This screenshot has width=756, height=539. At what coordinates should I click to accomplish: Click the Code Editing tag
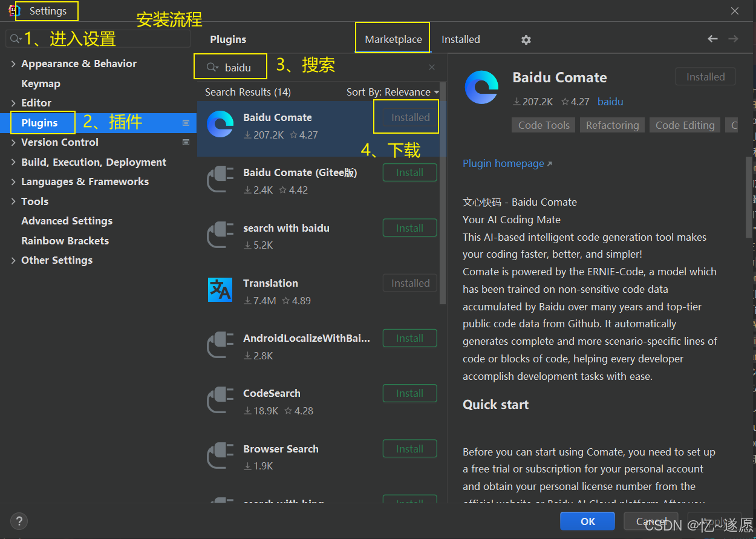(685, 125)
